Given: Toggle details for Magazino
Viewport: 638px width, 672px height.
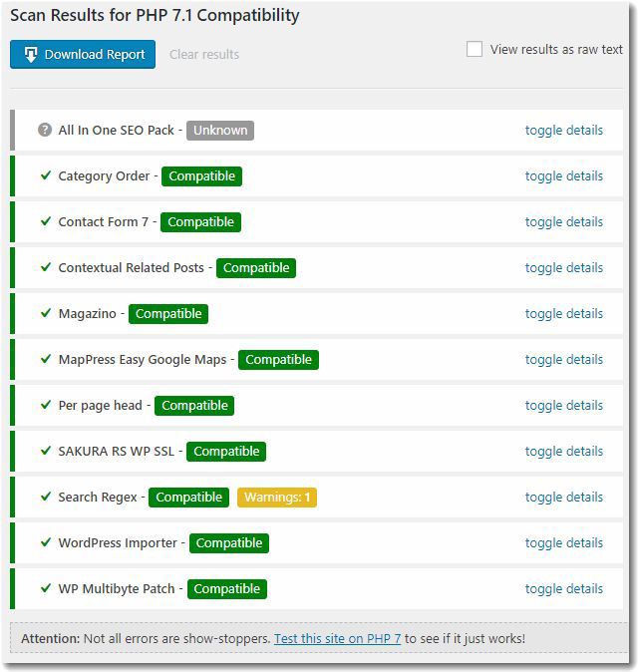Looking at the screenshot, I should pos(564,314).
